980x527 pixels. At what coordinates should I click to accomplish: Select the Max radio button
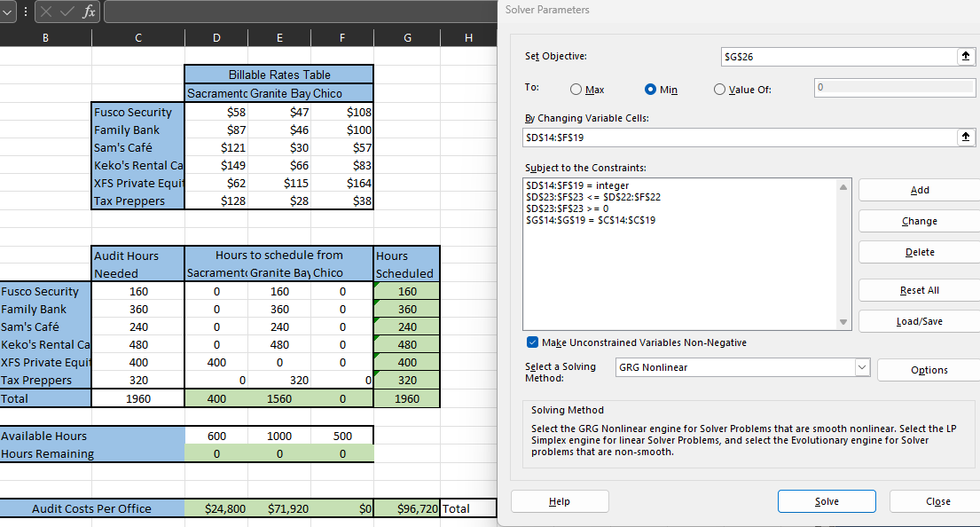[576, 90]
